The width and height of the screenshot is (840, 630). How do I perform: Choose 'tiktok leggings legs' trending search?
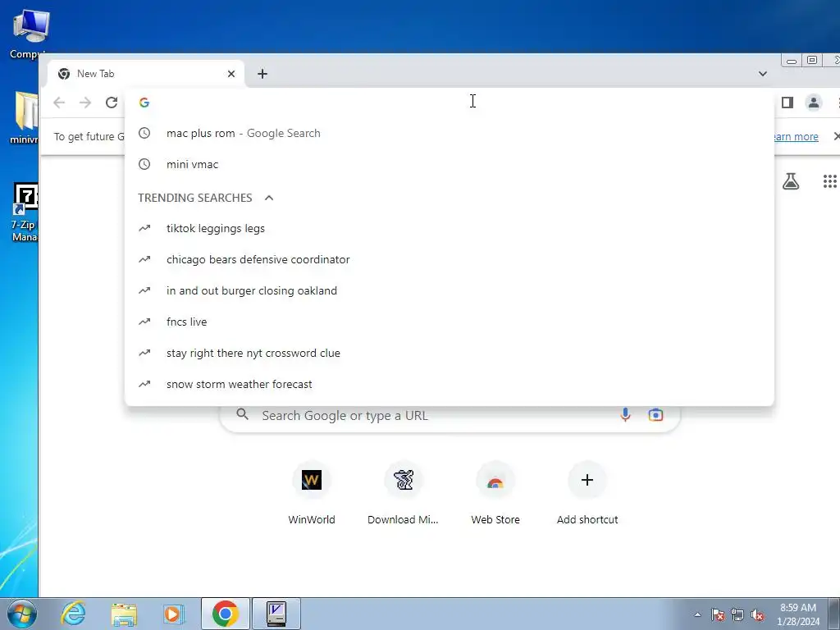[x=449, y=229]
